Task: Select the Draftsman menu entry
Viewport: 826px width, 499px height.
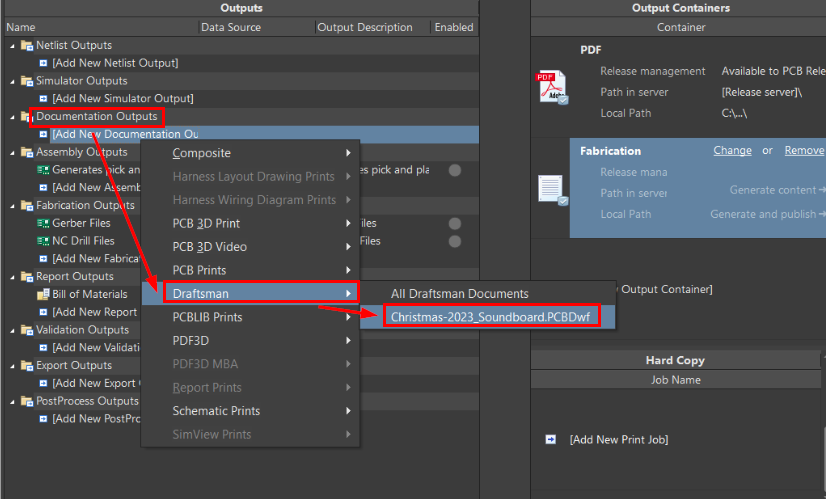Action: [250, 293]
